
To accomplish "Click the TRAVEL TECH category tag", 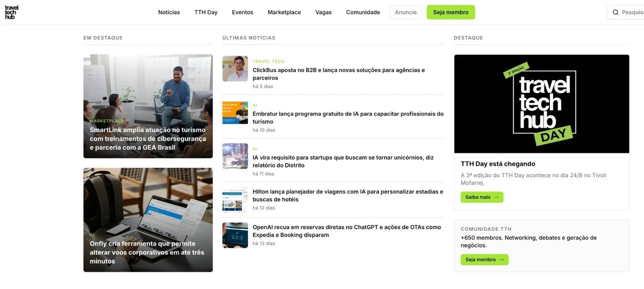I will click(x=268, y=62).
